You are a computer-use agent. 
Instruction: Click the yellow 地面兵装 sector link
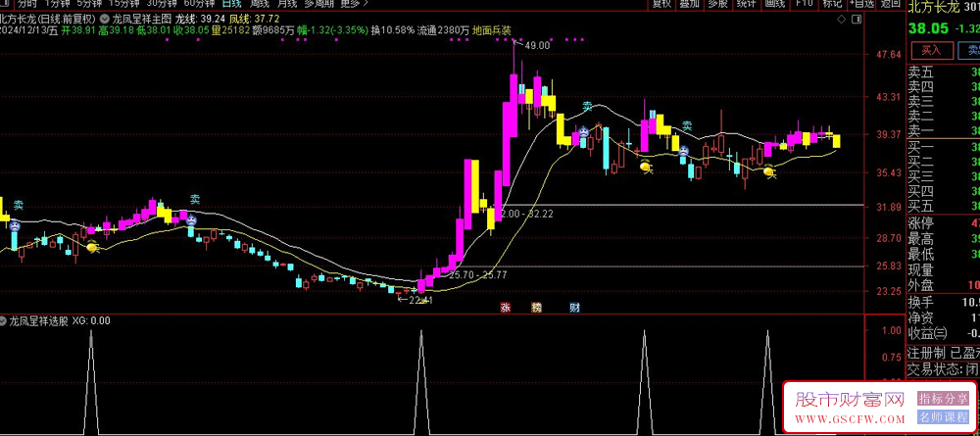tap(492, 29)
